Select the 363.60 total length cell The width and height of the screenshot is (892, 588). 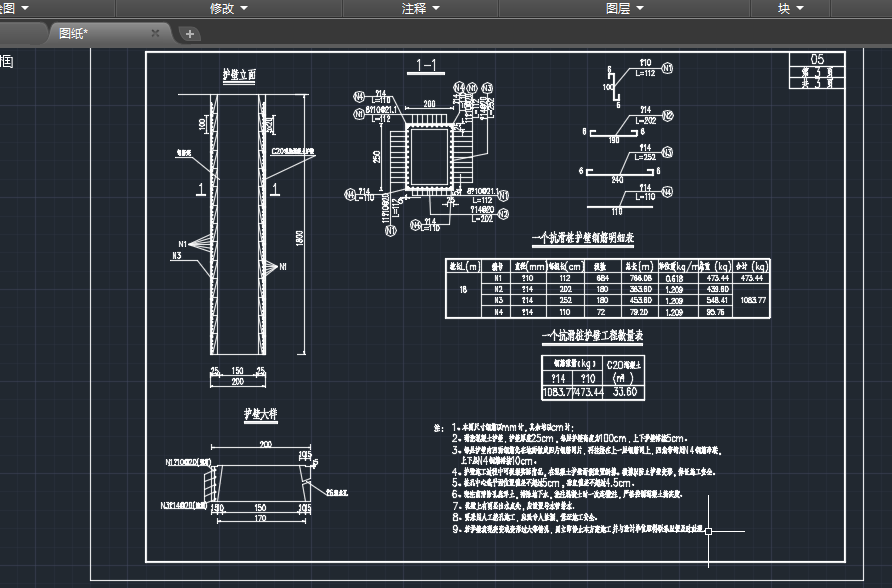click(x=641, y=289)
